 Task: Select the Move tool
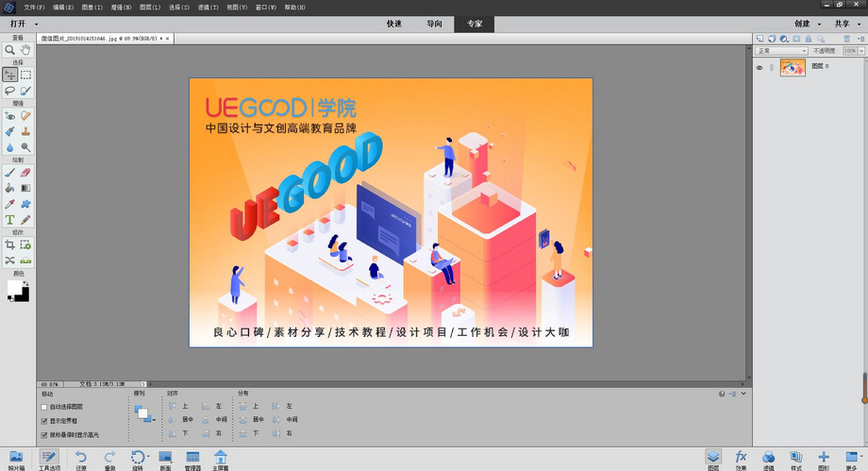click(10, 75)
